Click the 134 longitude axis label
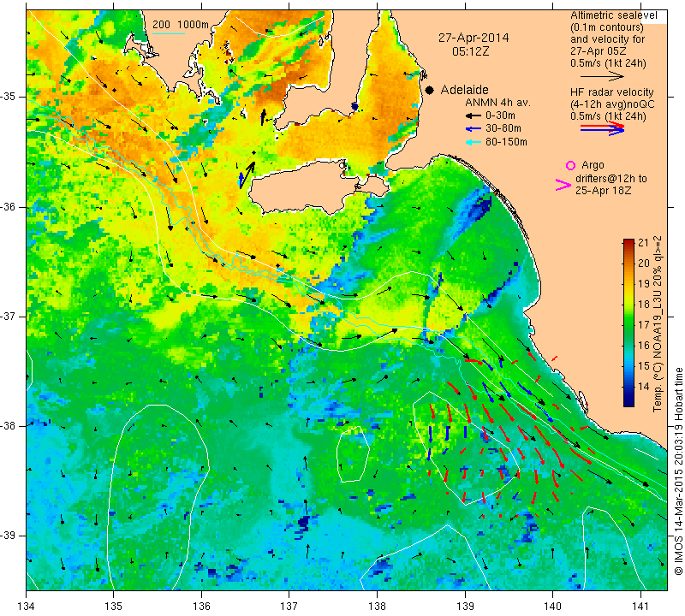Viewport: 685px width, 616px height. 27,607
